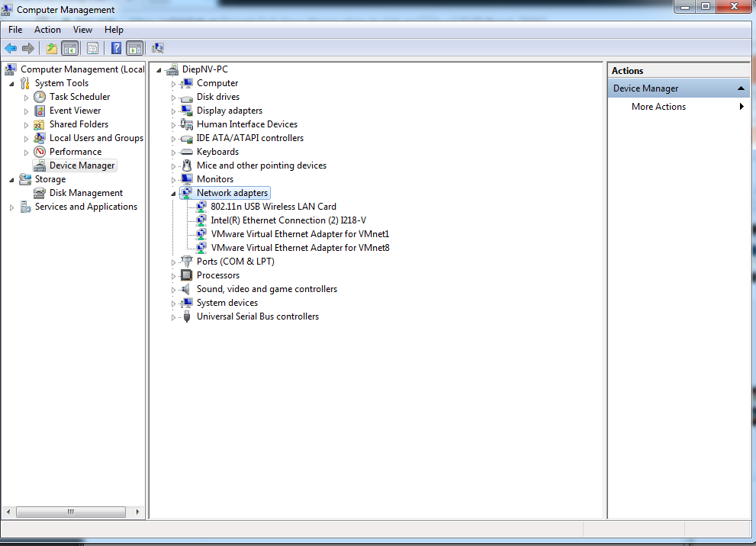The image size is (756, 546).
Task: Click the Universal Serial Bus controllers icon
Action: click(187, 316)
